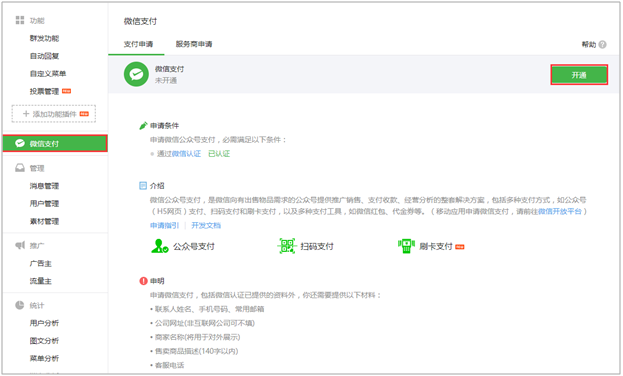Image resolution: width=623 pixels, height=376 pixels.
Task: Click the 介绍 document icon
Action: (143, 186)
